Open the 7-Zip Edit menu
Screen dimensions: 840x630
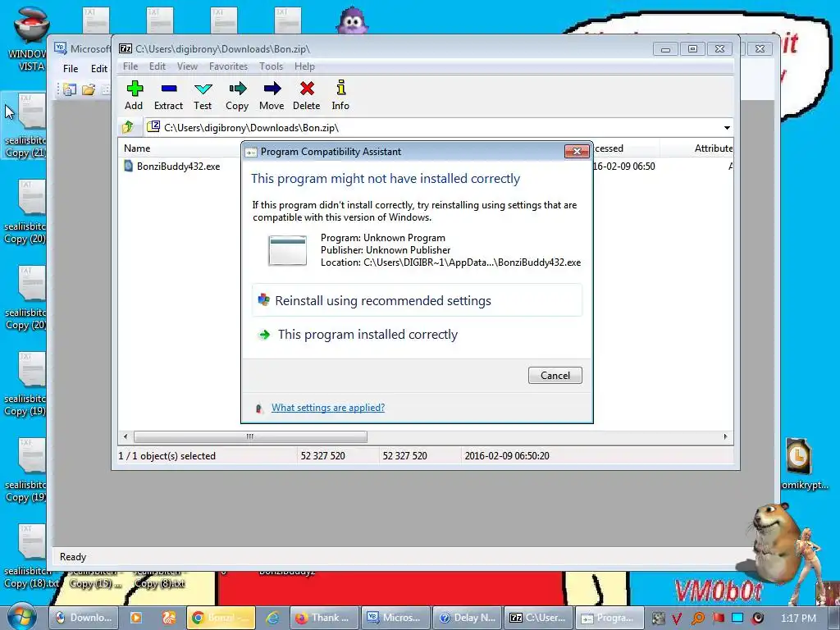[157, 66]
